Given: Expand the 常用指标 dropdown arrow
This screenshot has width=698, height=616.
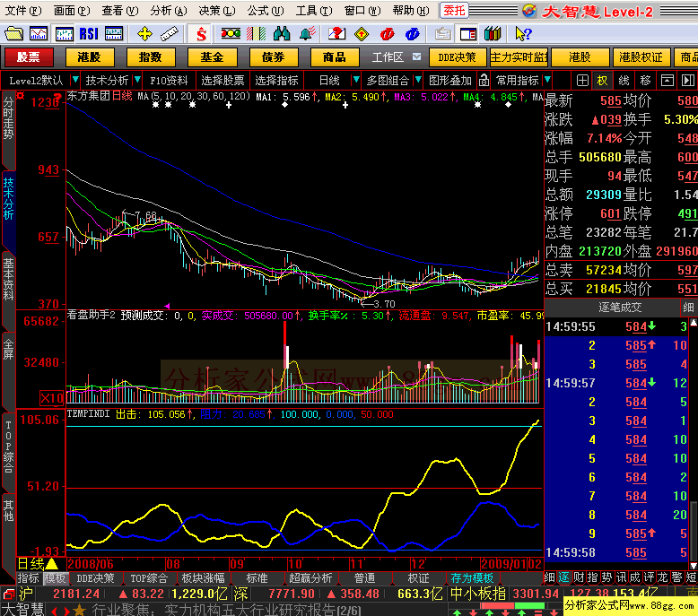Looking at the screenshot, I should click(547, 80).
